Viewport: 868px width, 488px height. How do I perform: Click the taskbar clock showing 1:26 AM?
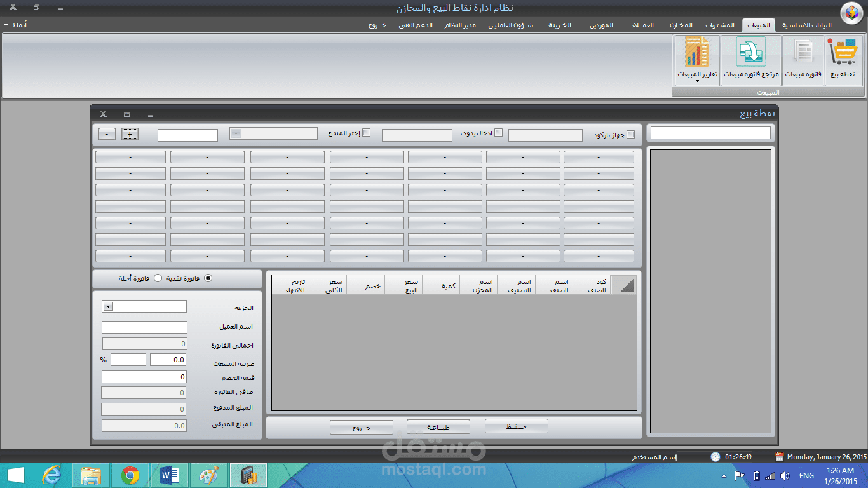840,471
